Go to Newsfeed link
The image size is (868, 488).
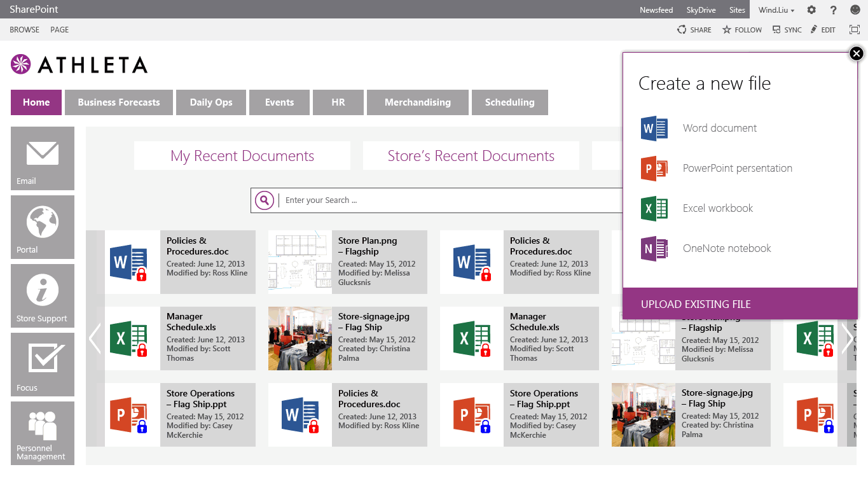click(x=656, y=10)
